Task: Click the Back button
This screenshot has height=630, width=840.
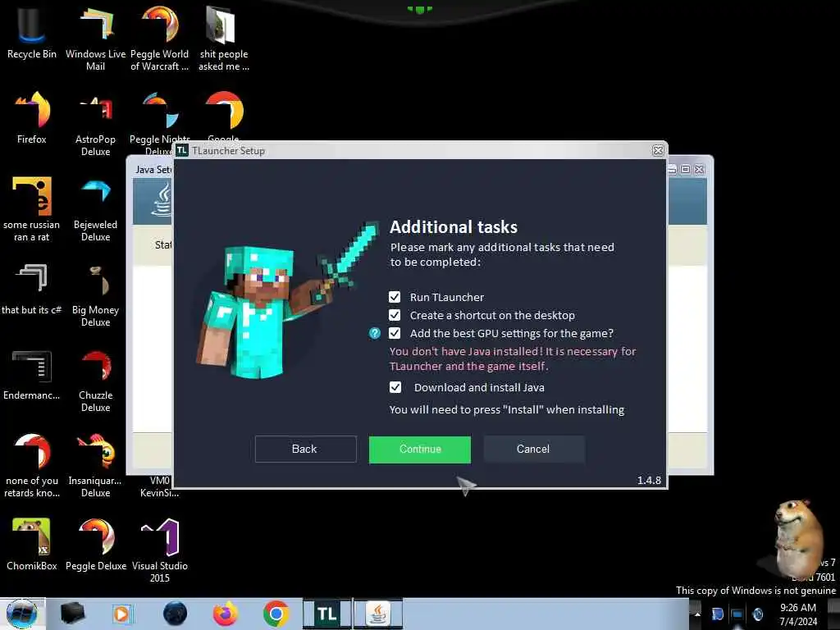Action: coord(305,449)
